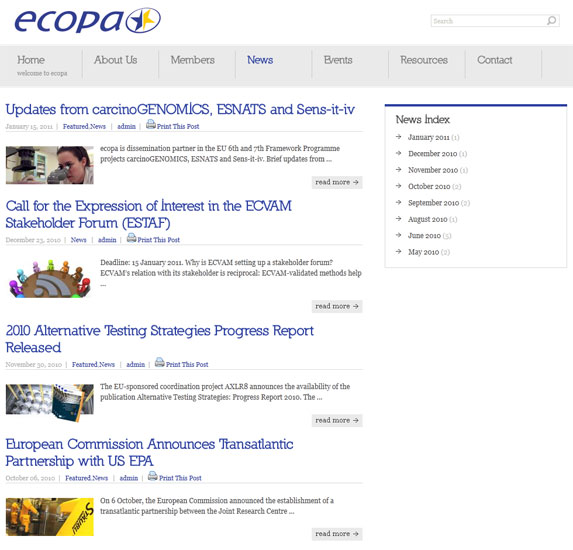Go to the Contact page
The width and height of the screenshot is (573, 550).
click(x=494, y=60)
